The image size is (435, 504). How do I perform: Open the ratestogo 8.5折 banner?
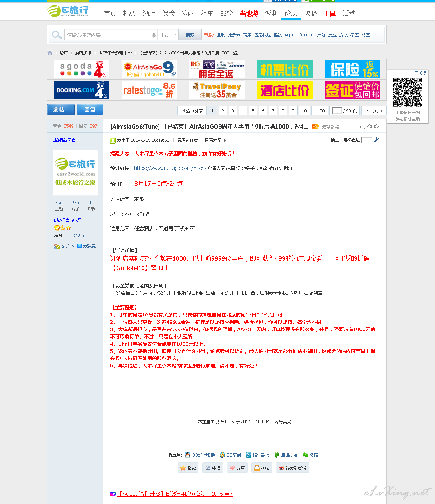149,90
